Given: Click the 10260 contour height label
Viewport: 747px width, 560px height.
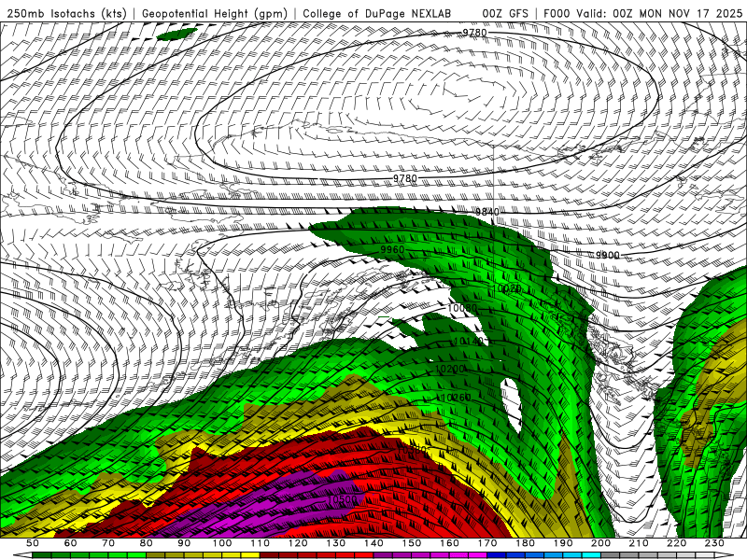Looking at the screenshot, I should pos(457,398).
